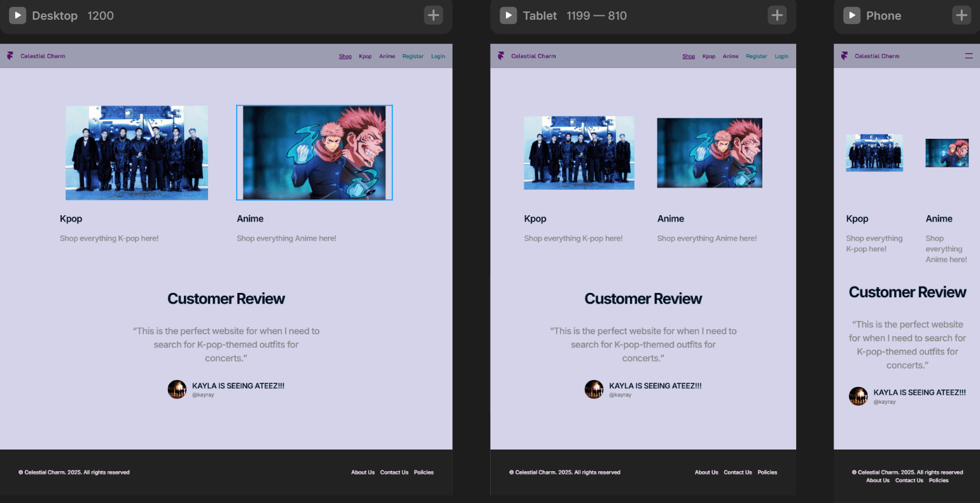Select the Desktop breakpoint label
The image size is (980, 503).
(55, 16)
